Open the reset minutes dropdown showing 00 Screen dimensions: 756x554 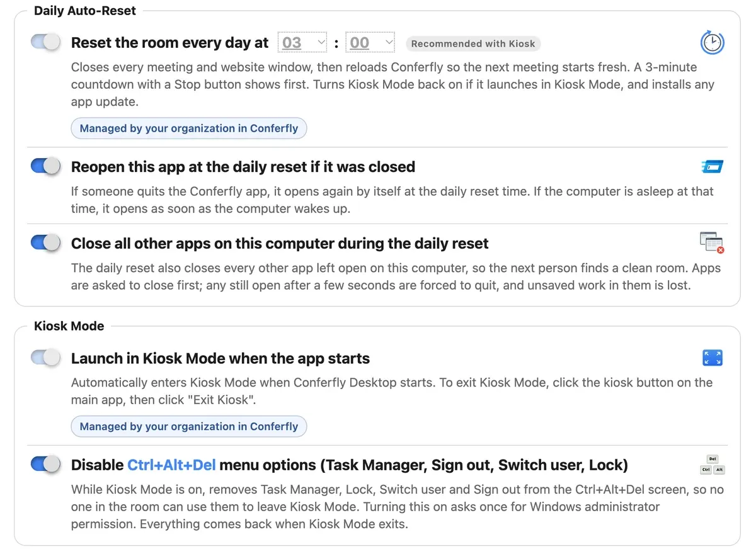pyautogui.click(x=370, y=43)
